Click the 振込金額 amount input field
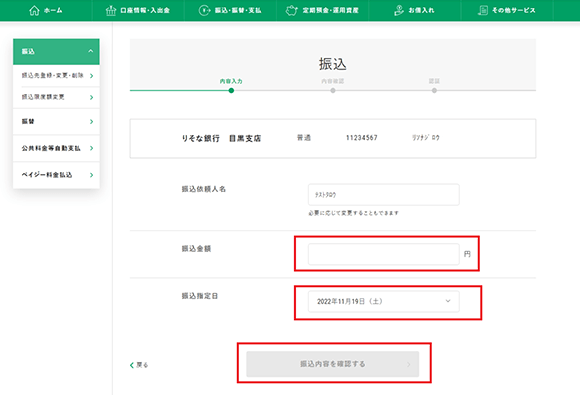Viewport: 580px width, 395px height. coord(384,254)
